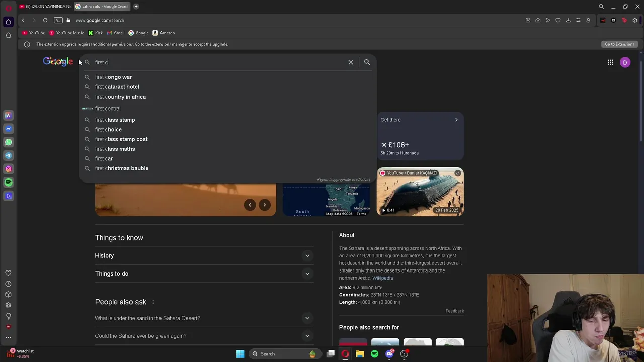The image size is (644, 362).
Task: Open the Easy Setup sliders icon
Action: click(x=578, y=20)
